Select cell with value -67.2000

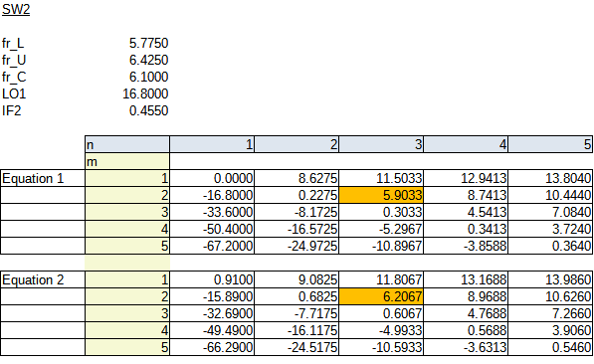[x=212, y=246]
